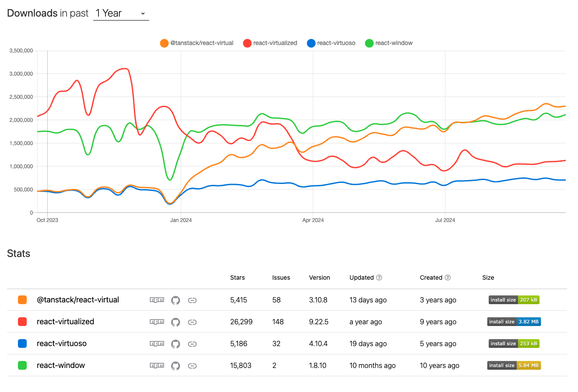The height and width of the screenshot is (392, 578).
Task: Toggle react-virtualized legend entry in chart
Action: [270, 43]
